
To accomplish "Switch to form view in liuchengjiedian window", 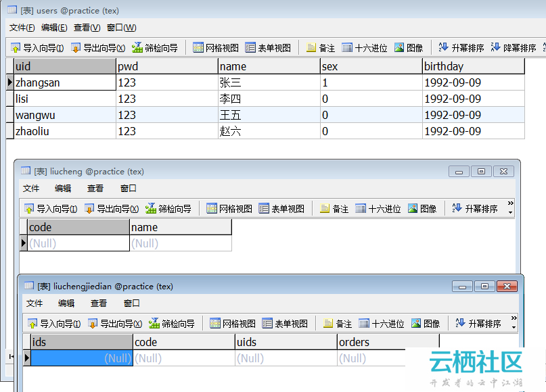I will [284, 324].
